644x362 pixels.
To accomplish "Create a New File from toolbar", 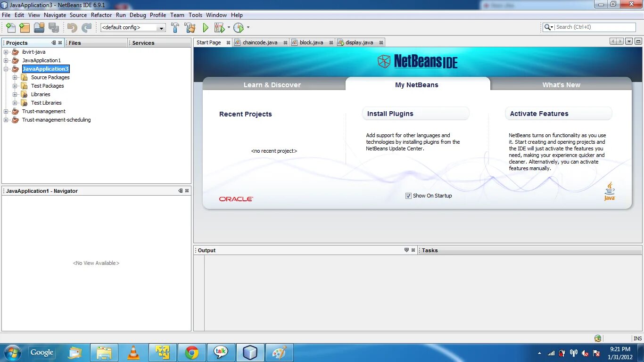I will [10, 27].
